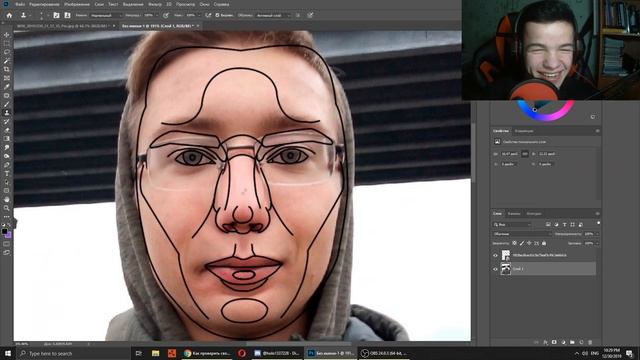640x360 pixels.
Task: Select the Crop tool
Action: coord(7,69)
